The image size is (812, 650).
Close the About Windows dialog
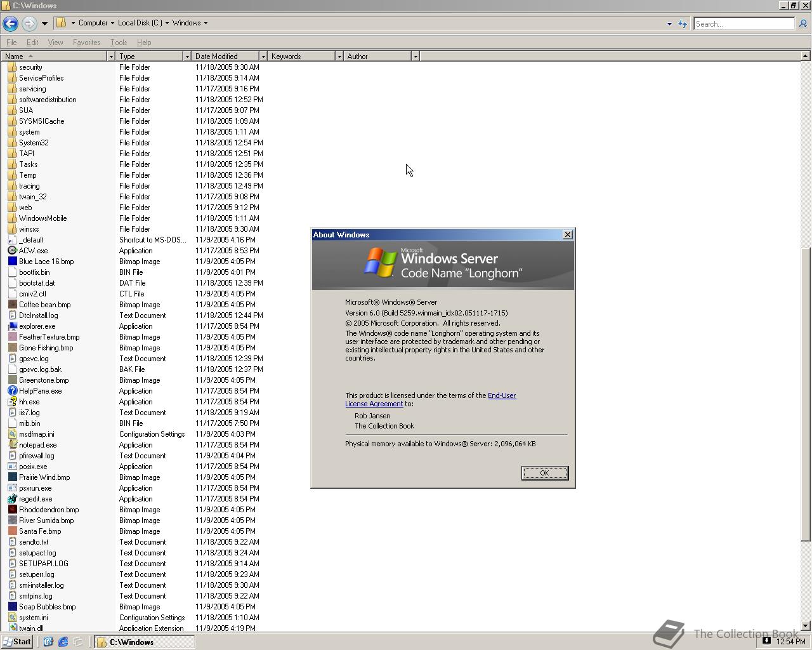coord(568,235)
